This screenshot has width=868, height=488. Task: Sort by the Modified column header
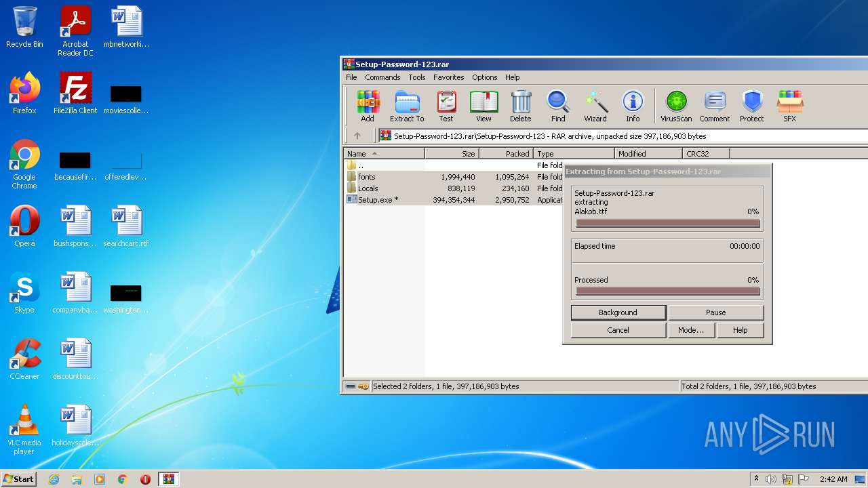[649, 154]
